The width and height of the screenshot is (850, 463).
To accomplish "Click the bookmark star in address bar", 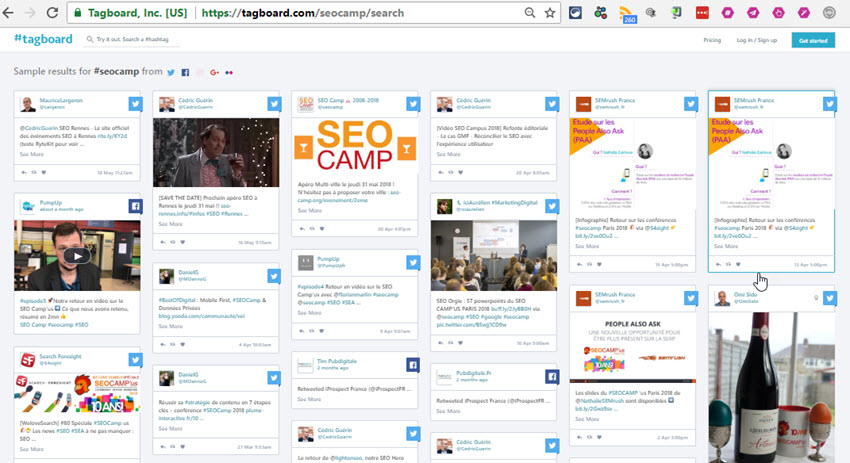I will coord(550,12).
